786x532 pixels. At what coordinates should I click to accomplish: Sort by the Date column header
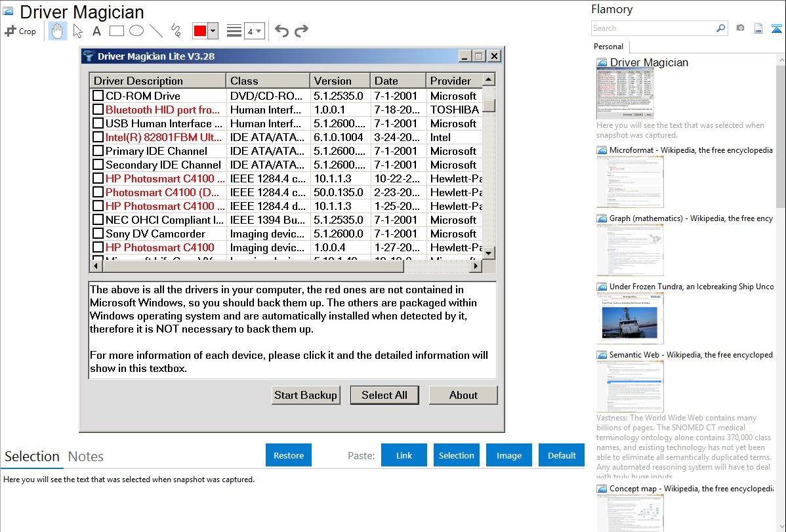(x=398, y=81)
